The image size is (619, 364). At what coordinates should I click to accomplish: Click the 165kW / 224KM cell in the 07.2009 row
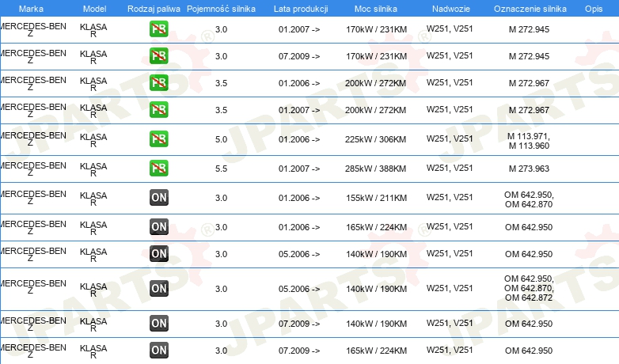tap(376, 351)
